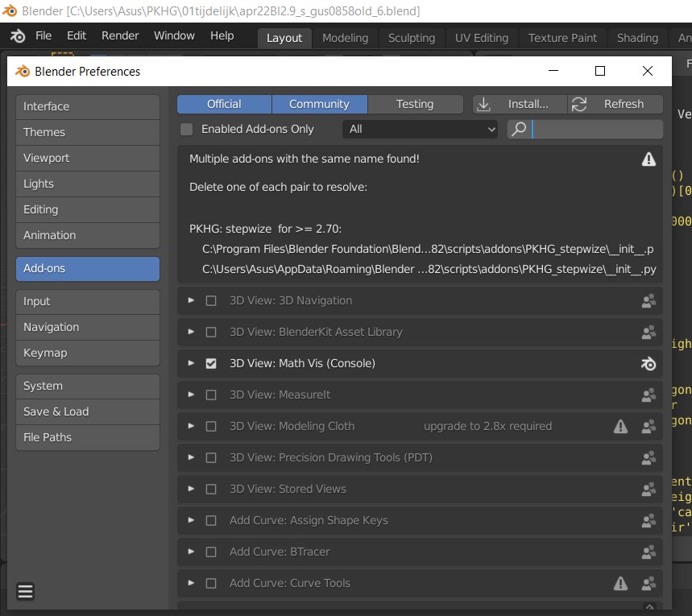This screenshot has height=616, width=692.
Task: Open the Render menu
Action: click(120, 35)
